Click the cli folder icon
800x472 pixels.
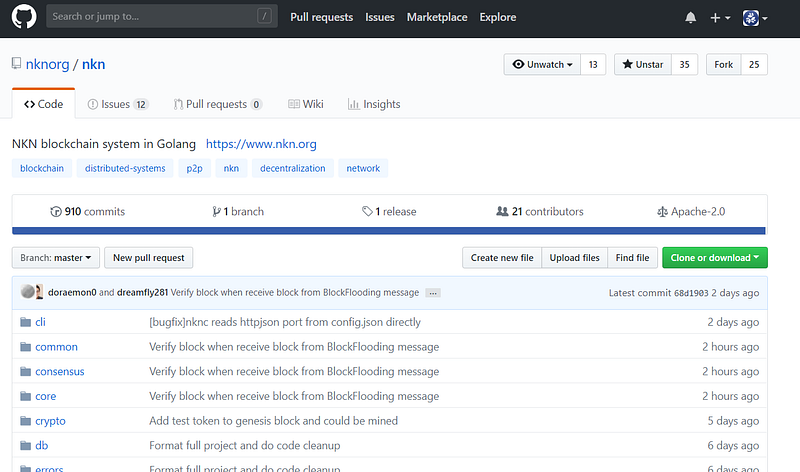[24, 322]
